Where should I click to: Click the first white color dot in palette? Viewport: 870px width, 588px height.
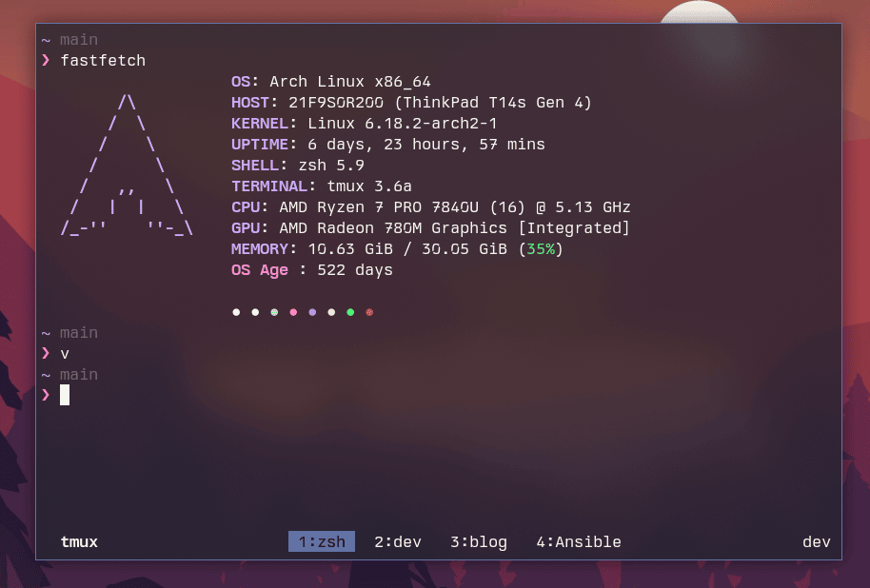(236, 311)
